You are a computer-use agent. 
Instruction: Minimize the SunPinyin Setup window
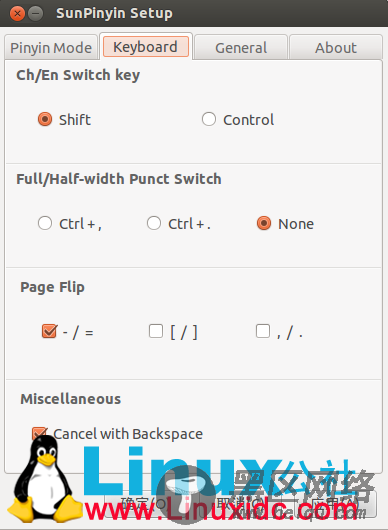tap(35, 14)
